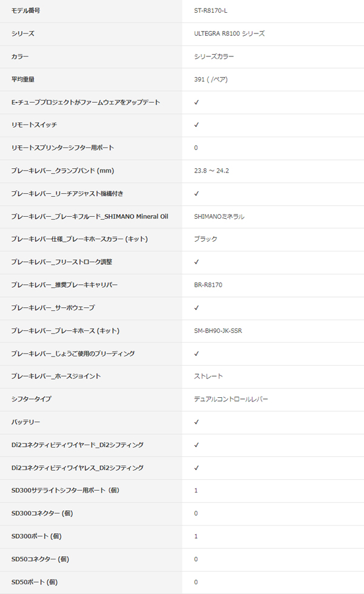Click the checkmark in the フリーストローク調整 row
Image resolution: width=364 pixels, height=594 pixels.
(x=196, y=262)
